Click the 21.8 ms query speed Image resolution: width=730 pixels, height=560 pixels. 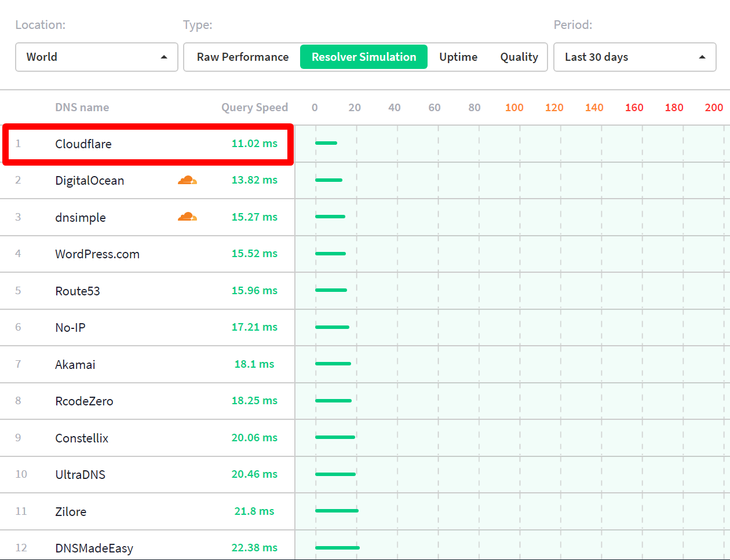pyautogui.click(x=254, y=511)
